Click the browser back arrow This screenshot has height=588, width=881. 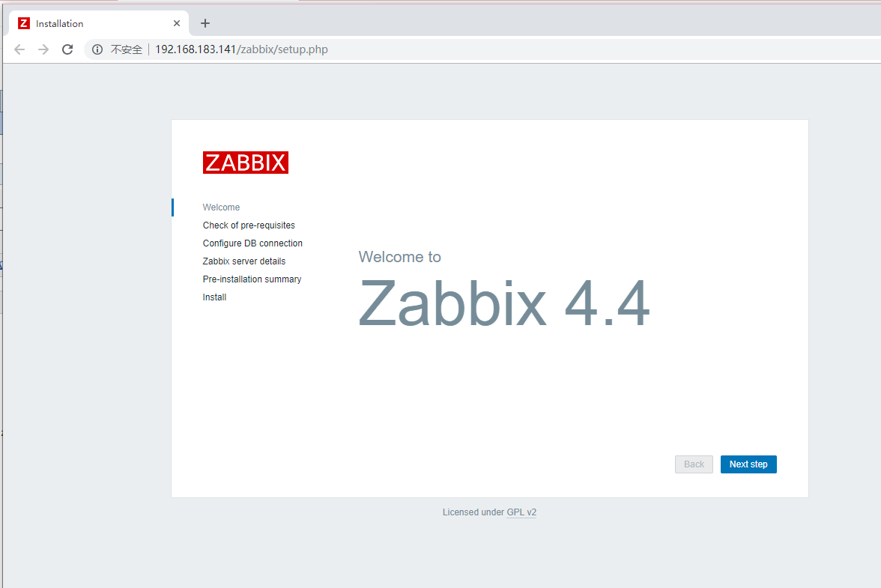coord(19,49)
